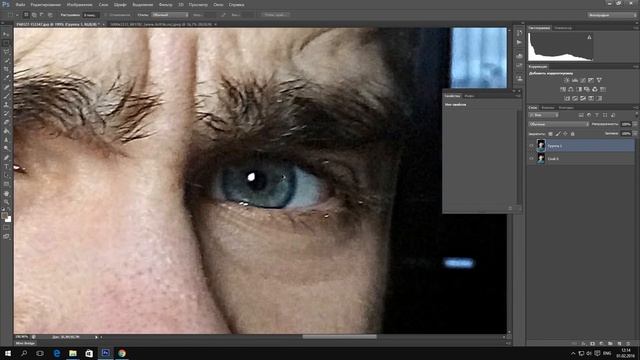Image resolution: width=640 pixels, height=360 pixels.
Task: Open the collapsed Actions panel icon
Action: [519, 42]
